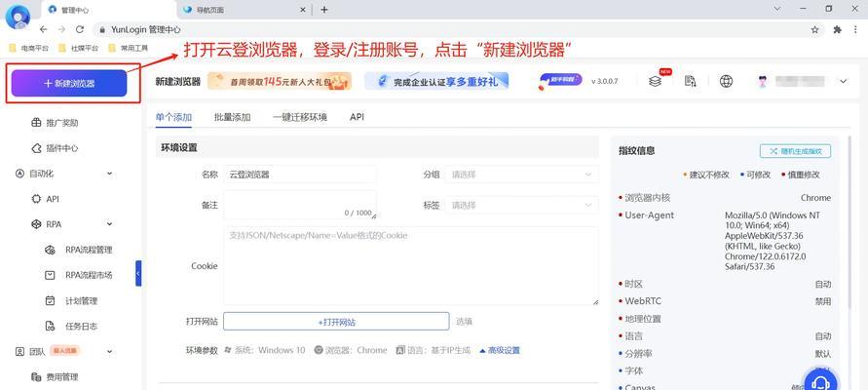Viewport: 868px width, 390px height.
Task: Click the 自动化 circular icon
Action: [19, 174]
